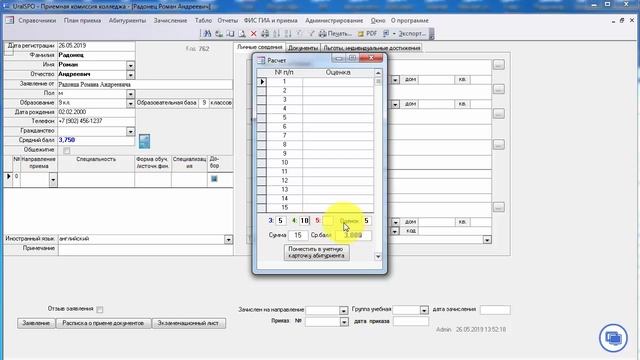Expand the Пол dropdown arrow
The image size is (640, 360).
[130, 94]
